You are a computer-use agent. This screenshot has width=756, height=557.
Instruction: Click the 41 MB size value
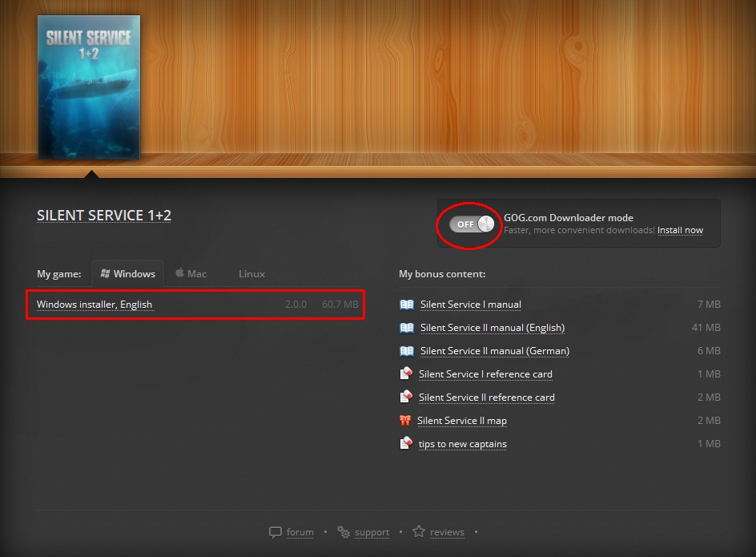[706, 328]
